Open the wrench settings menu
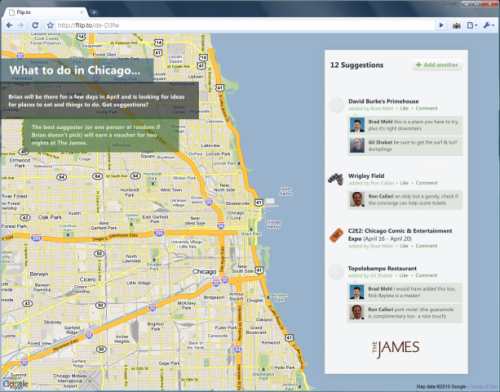This screenshot has width=500, height=392. (488, 25)
